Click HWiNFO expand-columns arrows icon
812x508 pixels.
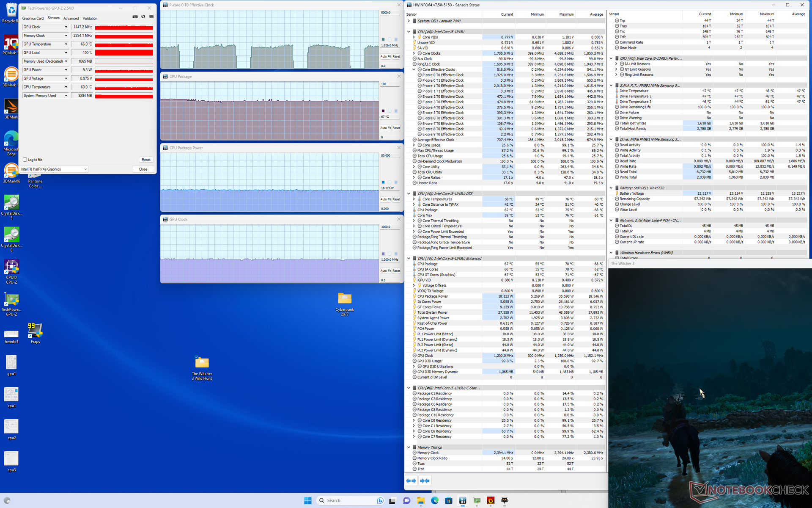coord(411,480)
